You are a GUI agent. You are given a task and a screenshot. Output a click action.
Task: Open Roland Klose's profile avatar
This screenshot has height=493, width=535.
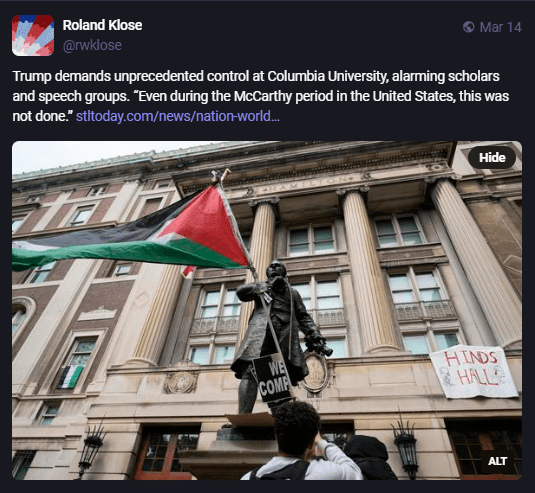33,35
